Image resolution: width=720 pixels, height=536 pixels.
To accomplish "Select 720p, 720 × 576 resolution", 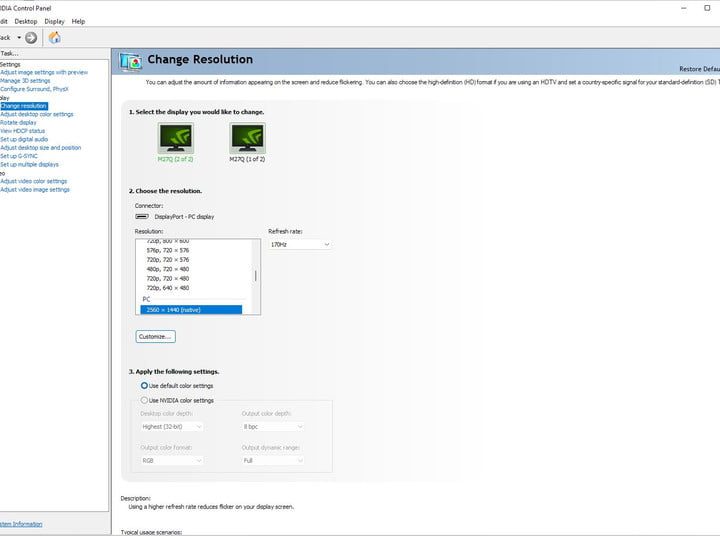I will (x=168, y=260).
